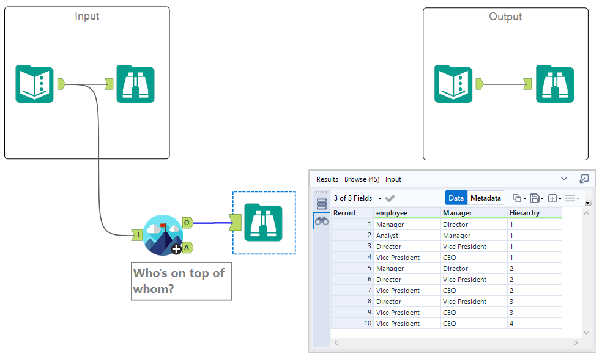Click the horizontal scrollbar right arrow
The image size is (602, 364).
(x=576, y=343)
